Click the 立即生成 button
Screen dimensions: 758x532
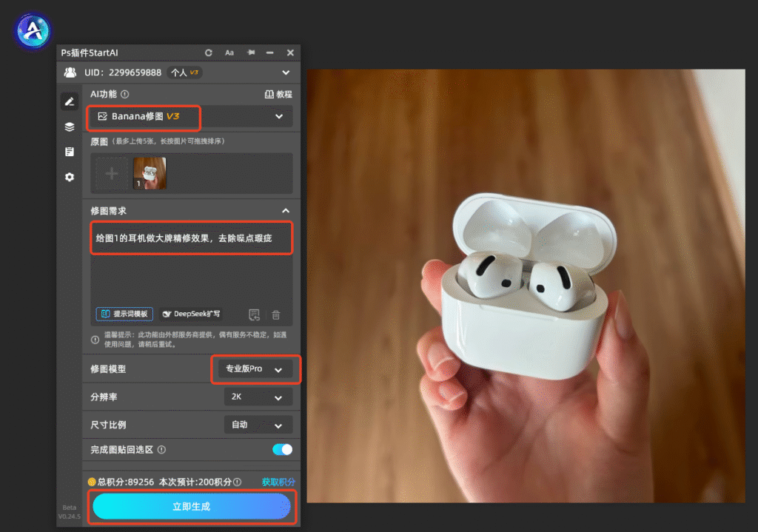click(192, 506)
